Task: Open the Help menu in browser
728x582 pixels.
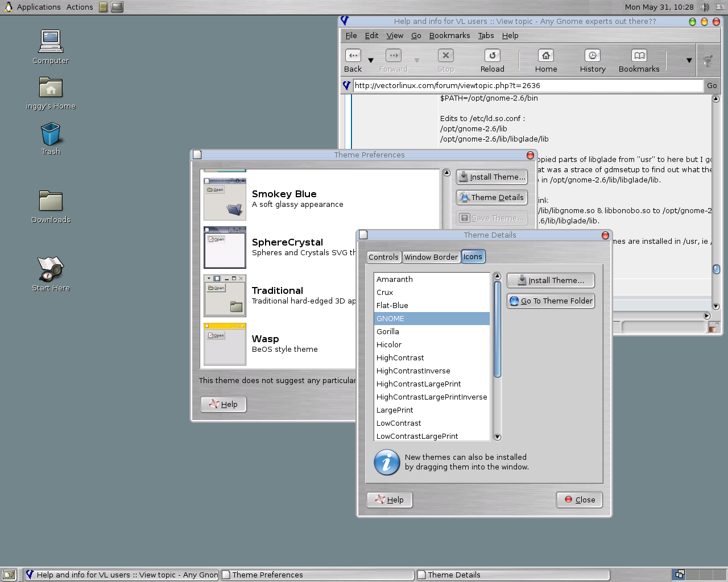Action: [x=510, y=35]
